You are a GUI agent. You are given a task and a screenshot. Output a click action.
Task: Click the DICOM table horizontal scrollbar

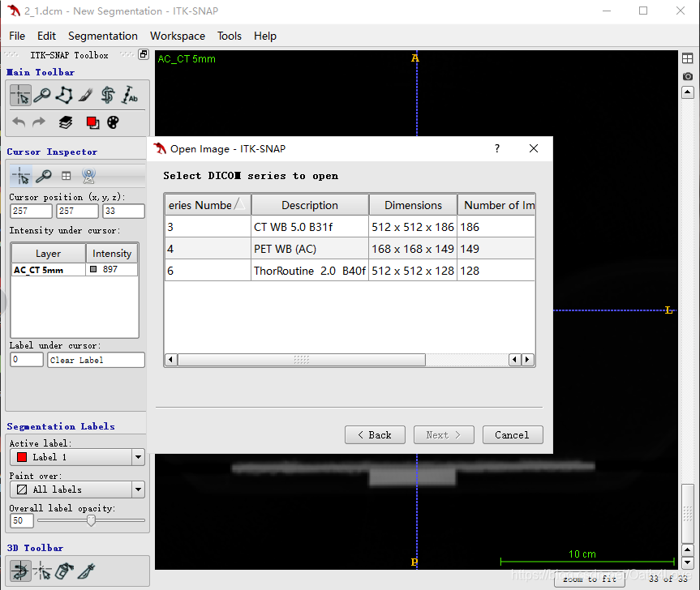[x=302, y=360]
